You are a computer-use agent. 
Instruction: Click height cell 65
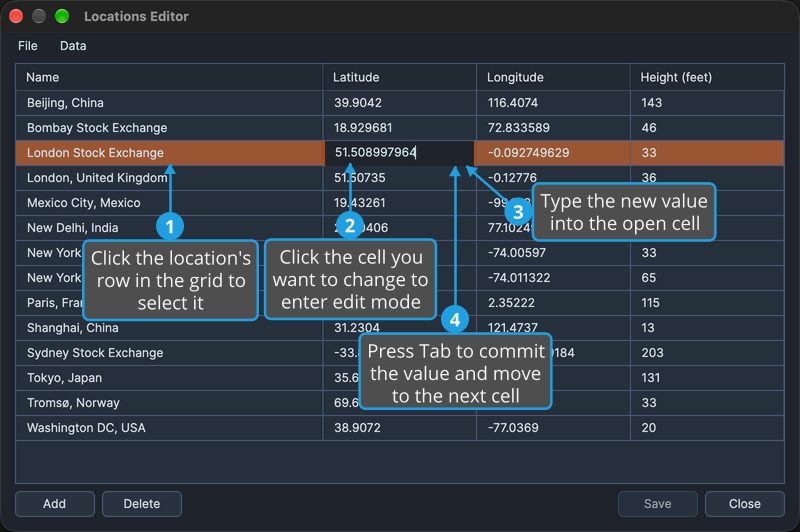click(707, 278)
